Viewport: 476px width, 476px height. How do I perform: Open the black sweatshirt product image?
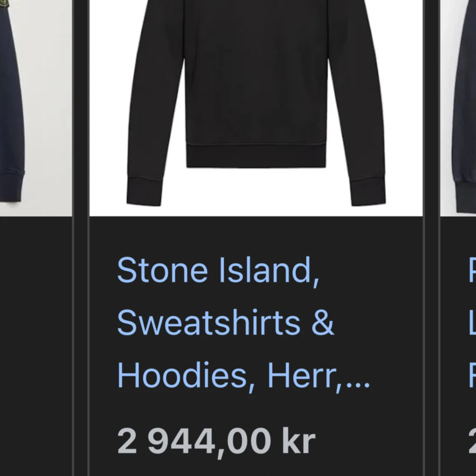tap(256, 108)
